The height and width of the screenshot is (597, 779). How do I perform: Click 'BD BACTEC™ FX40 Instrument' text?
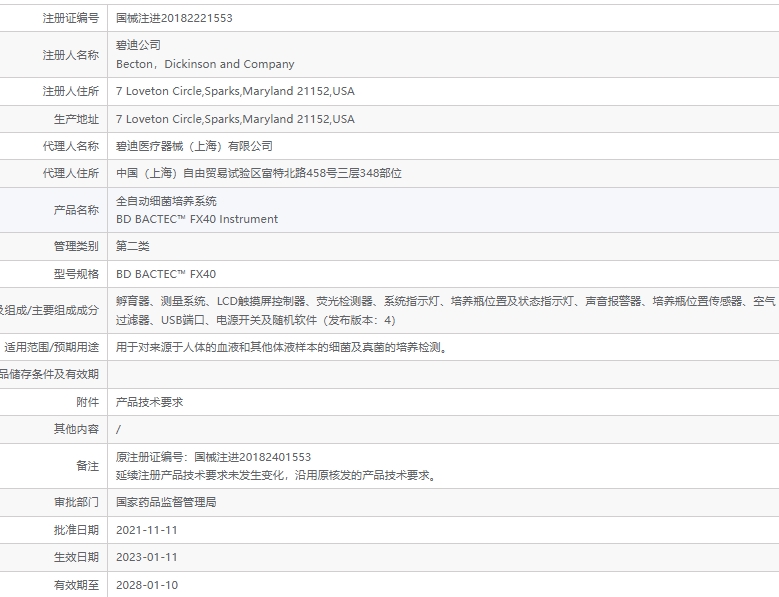pos(197,219)
